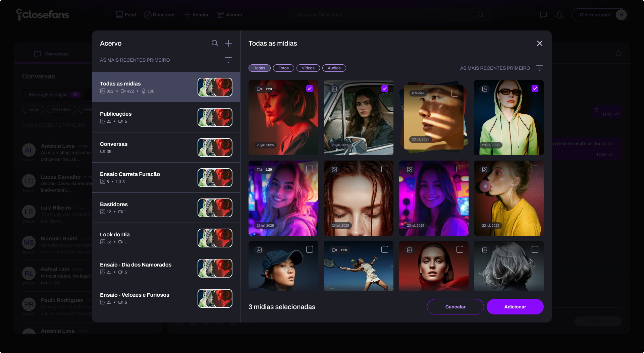Viewport: 644px width, 353px height.
Task: Open the media sort filter on the right
Action: pos(539,68)
